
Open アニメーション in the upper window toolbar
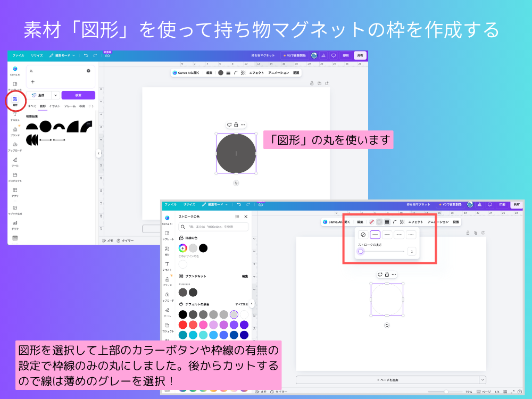pyautogui.click(x=279, y=72)
